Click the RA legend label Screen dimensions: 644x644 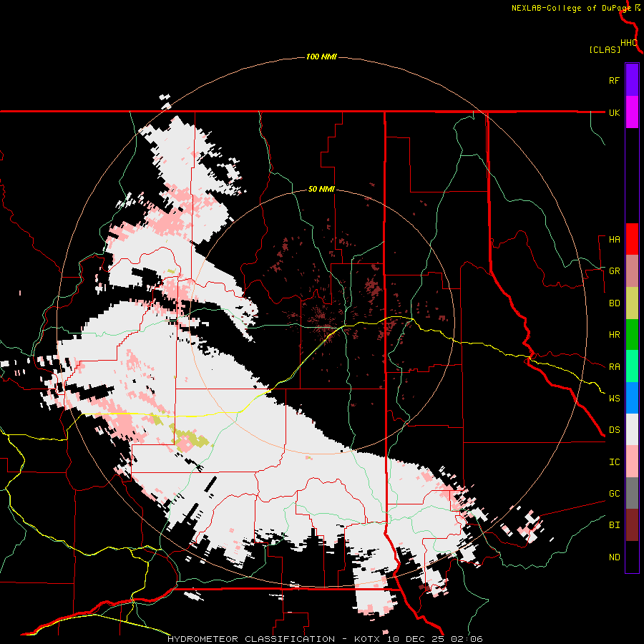click(614, 367)
